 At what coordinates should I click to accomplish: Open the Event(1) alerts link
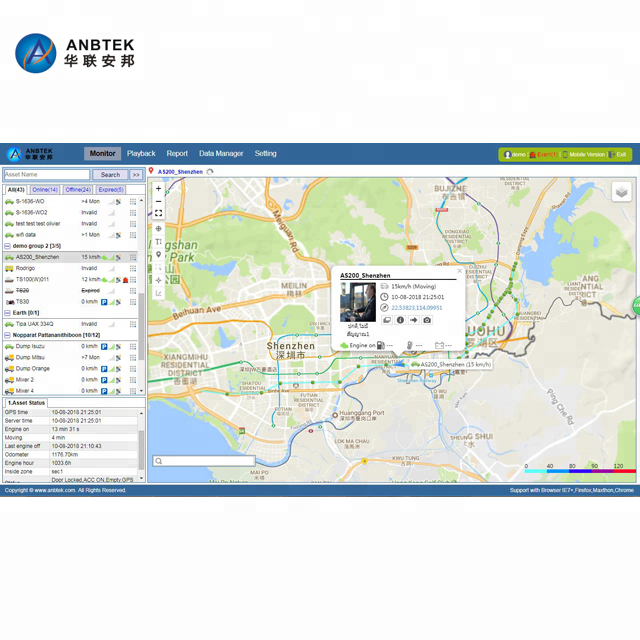[544, 155]
